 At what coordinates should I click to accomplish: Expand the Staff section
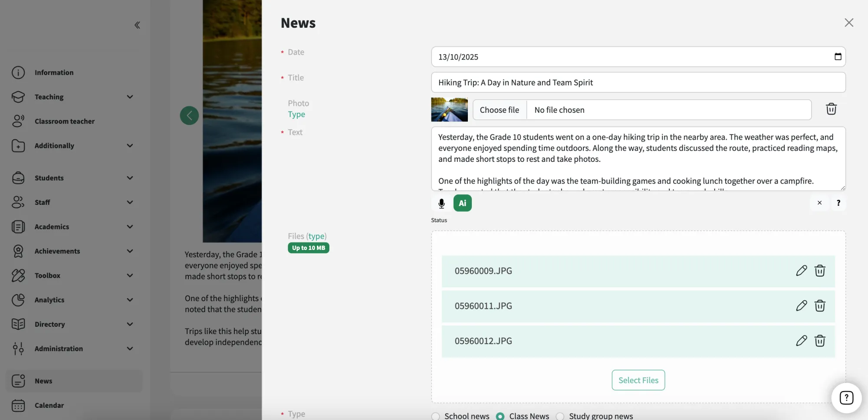pyautogui.click(x=73, y=202)
